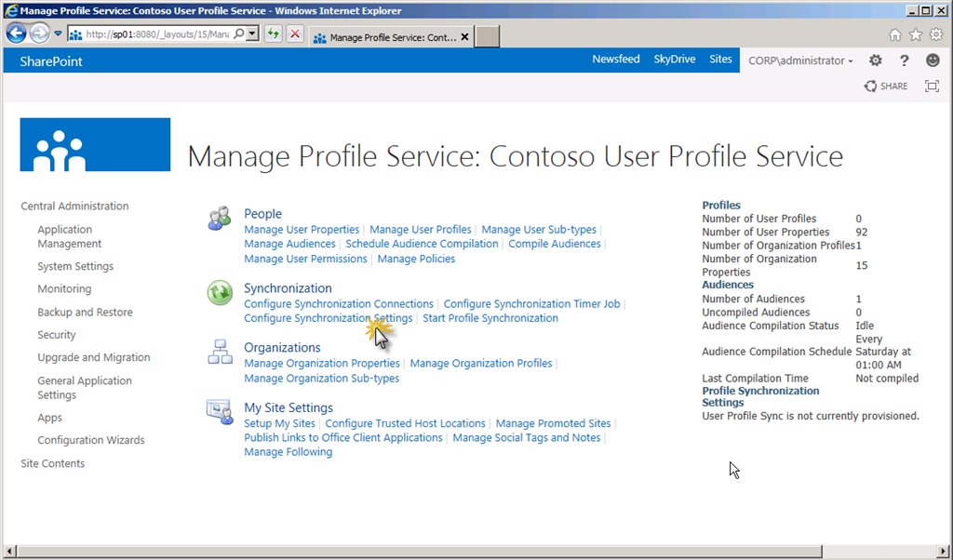Click the Synchronization section green arrows icon

pyautogui.click(x=220, y=292)
